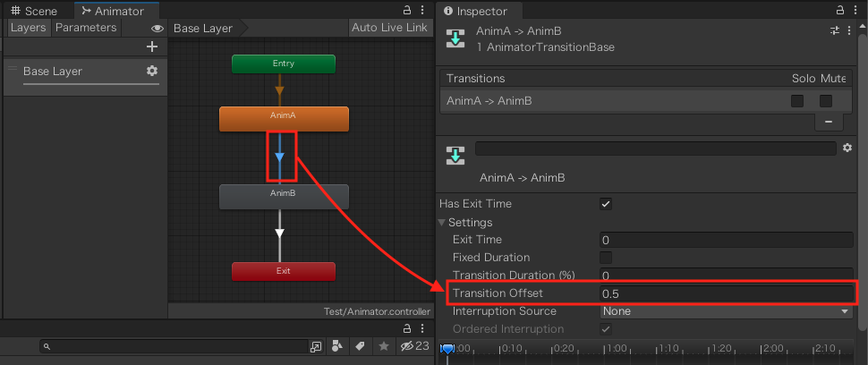Click the project search field
Viewport: 868px width, 365px height.
(174, 347)
